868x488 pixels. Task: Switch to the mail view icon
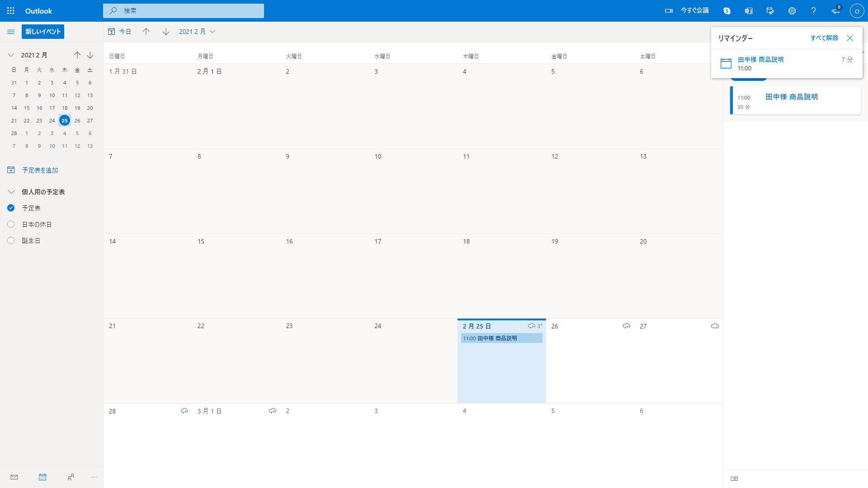[x=14, y=477]
